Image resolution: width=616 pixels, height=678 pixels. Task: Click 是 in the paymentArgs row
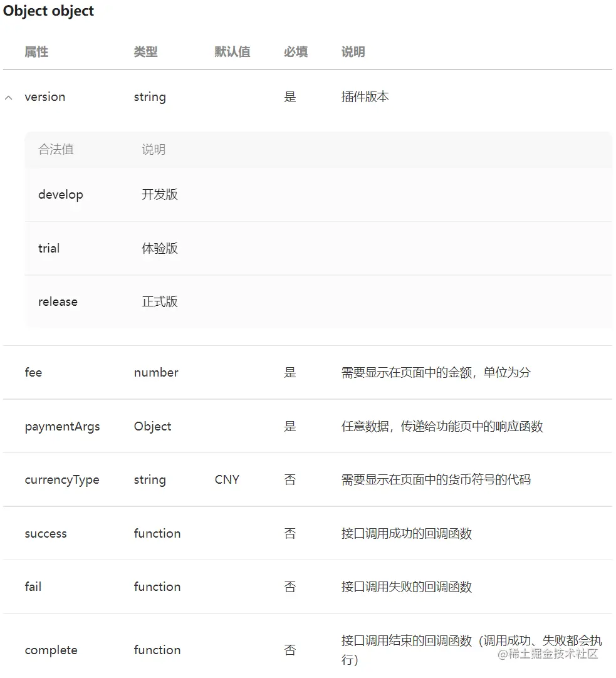[x=290, y=426]
